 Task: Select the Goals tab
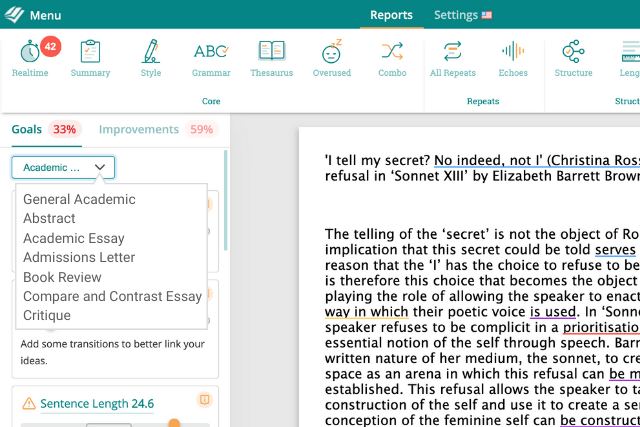[x=27, y=129]
